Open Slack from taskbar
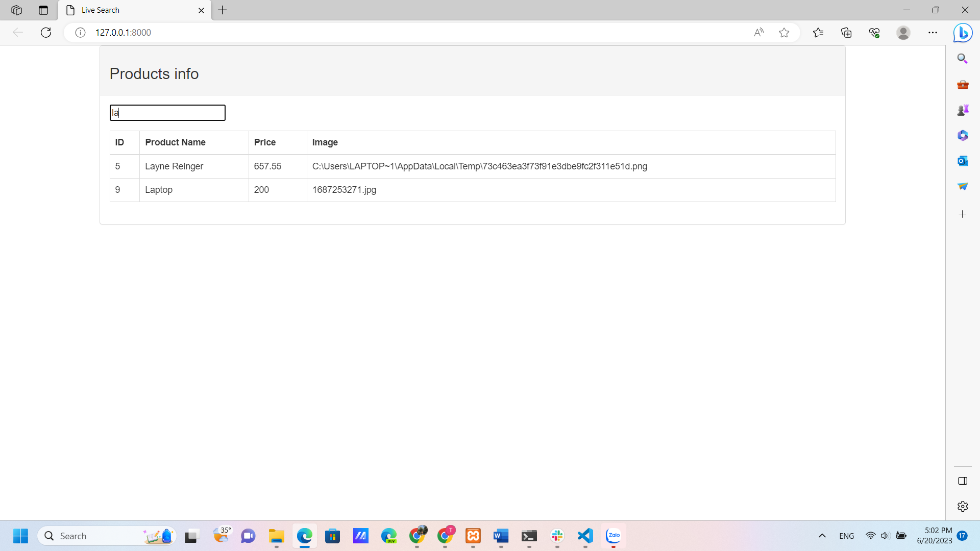Screen dimensions: 980x551 (x=557, y=536)
